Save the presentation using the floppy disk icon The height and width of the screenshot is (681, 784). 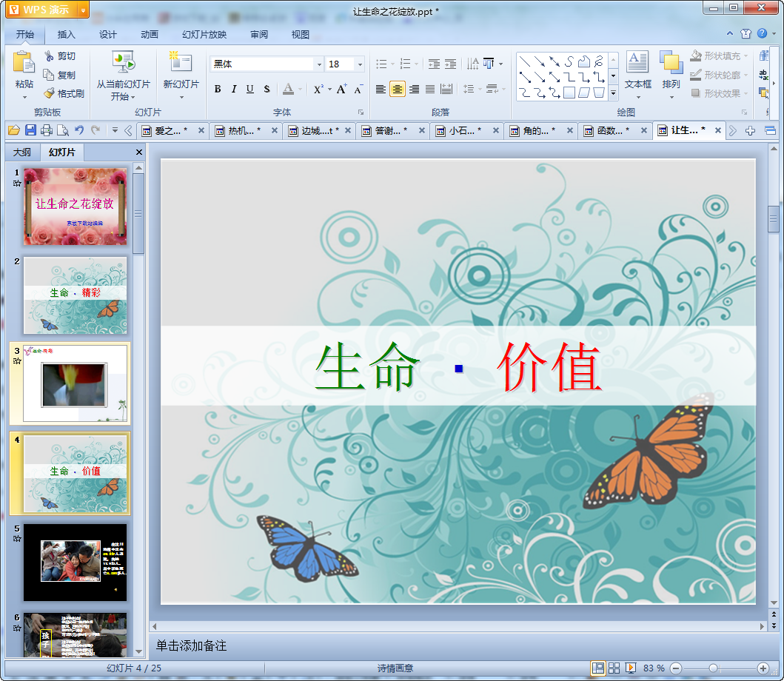point(30,130)
